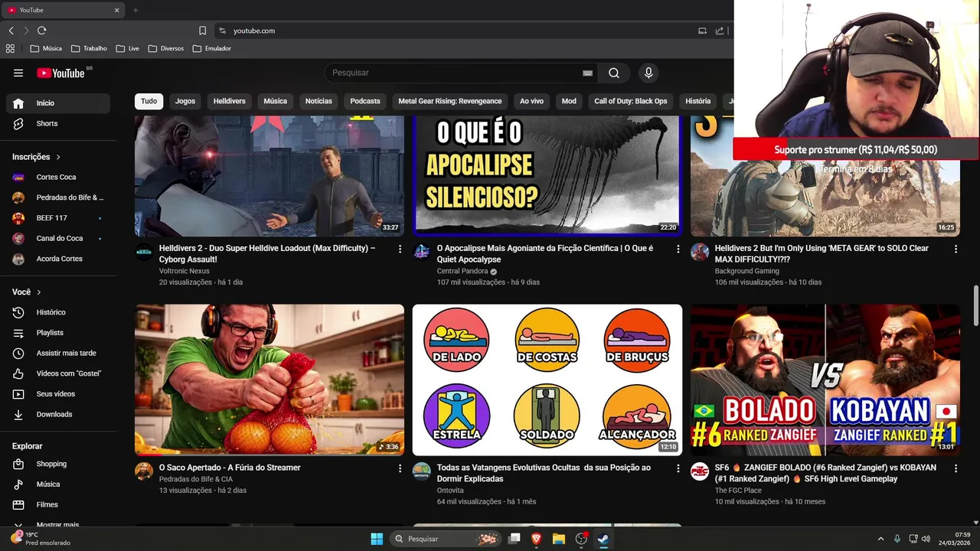Open Shopping under Explorar
The height and width of the screenshot is (551, 980).
58,464
